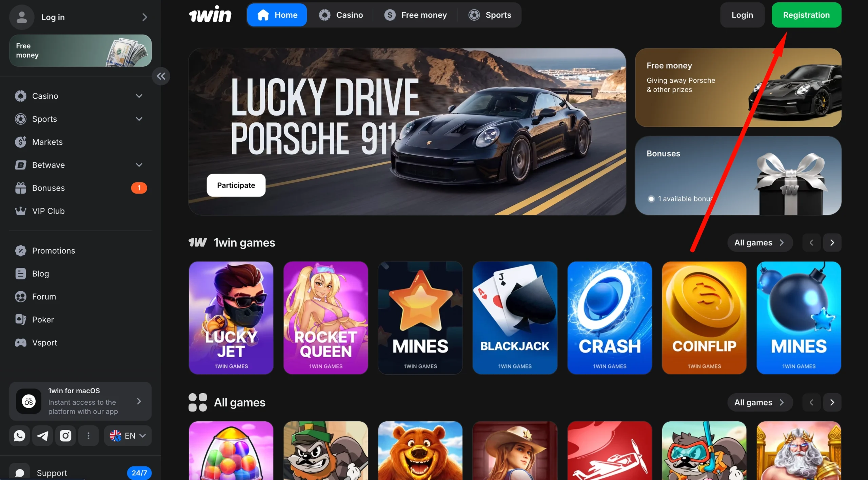The image size is (868, 480).
Task: Click the Free money sidebar banner
Action: [80, 51]
